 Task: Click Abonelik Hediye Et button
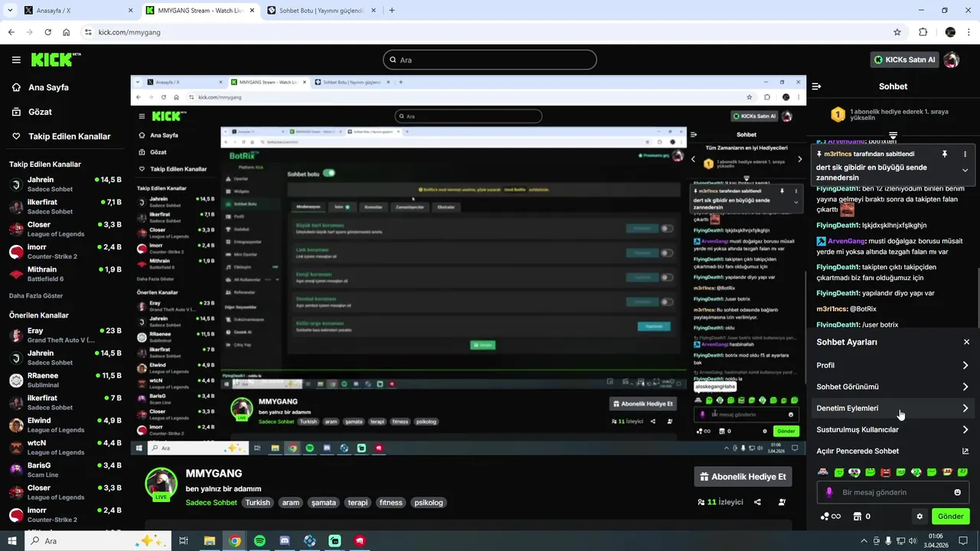coord(743,477)
